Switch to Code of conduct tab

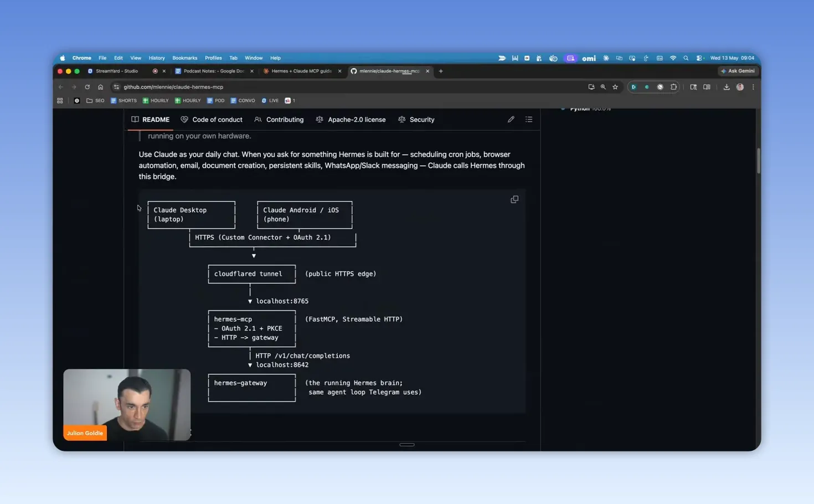click(212, 120)
